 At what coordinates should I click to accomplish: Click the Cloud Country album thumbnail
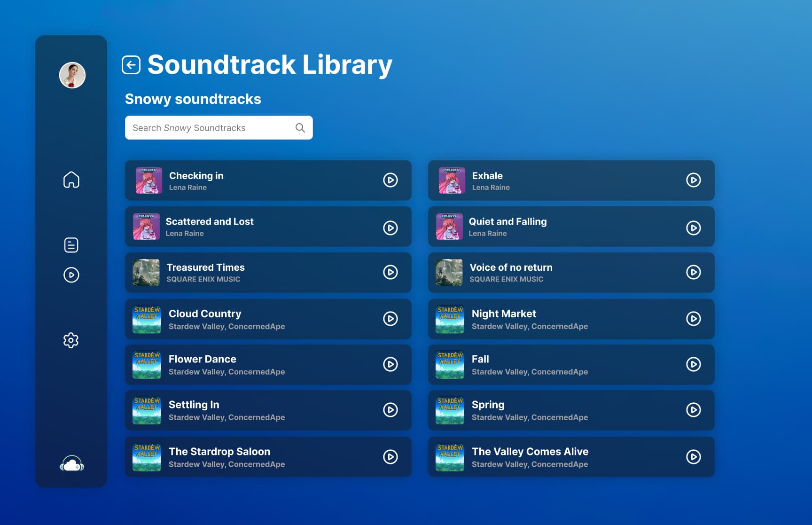point(147,319)
